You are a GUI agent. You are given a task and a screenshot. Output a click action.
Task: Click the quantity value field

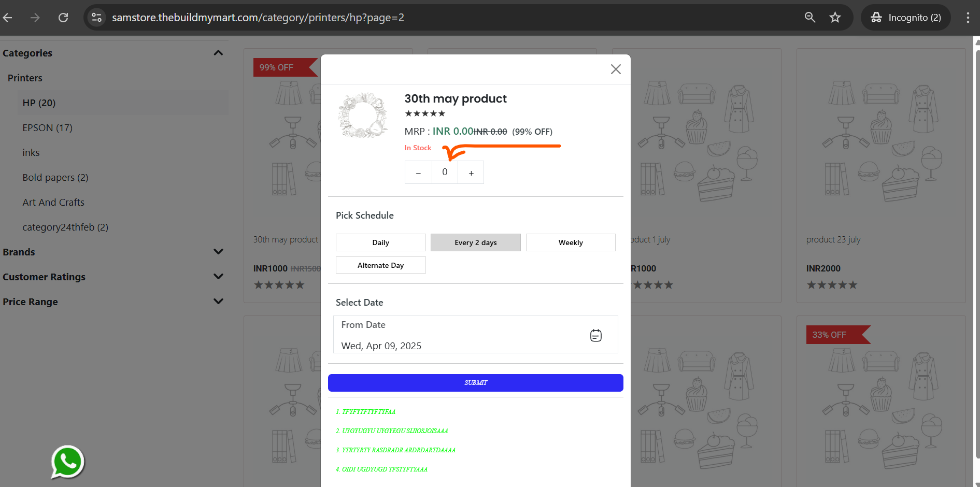(445, 173)
